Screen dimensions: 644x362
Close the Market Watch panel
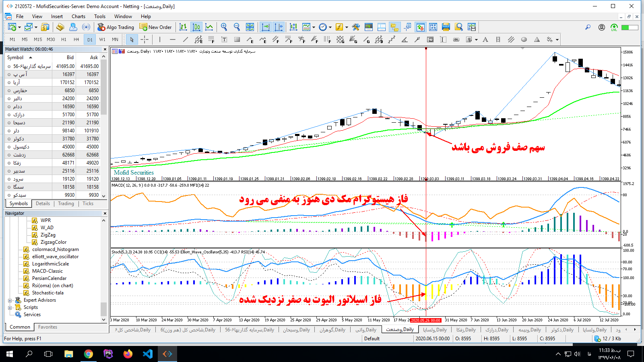click(x=105, y=49)
